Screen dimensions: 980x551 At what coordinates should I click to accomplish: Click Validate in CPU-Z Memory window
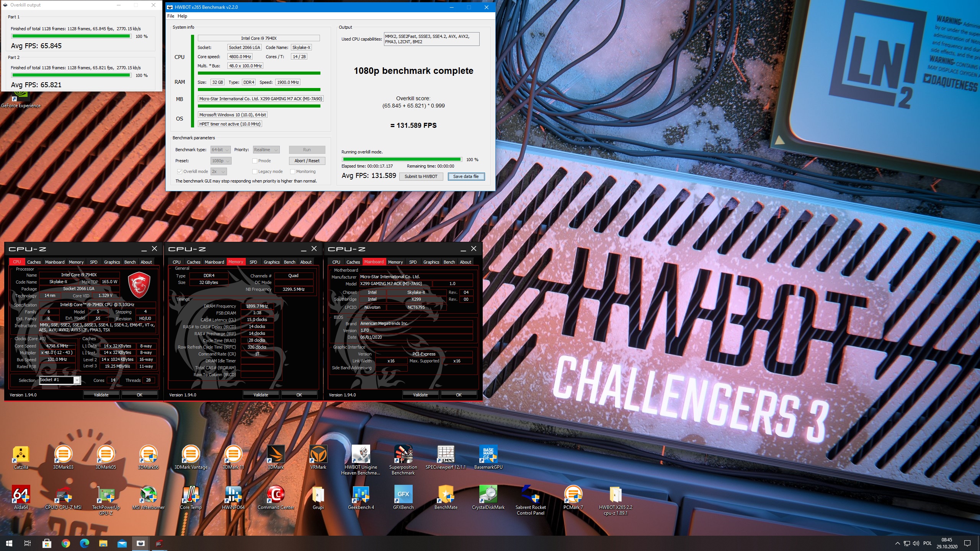261,395
